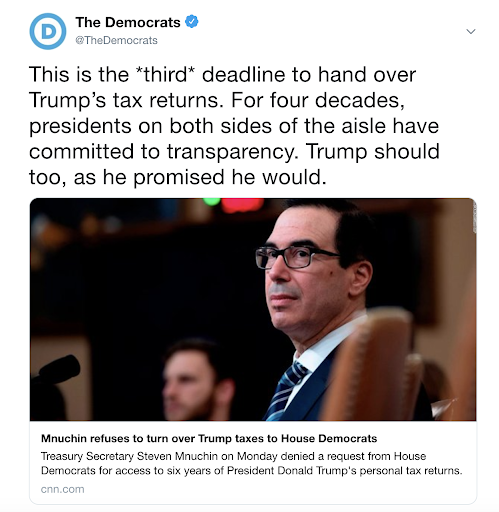499x512 pixels.
Task: Select the tweet text about the third deadline
Action: (x=234, y=125)
